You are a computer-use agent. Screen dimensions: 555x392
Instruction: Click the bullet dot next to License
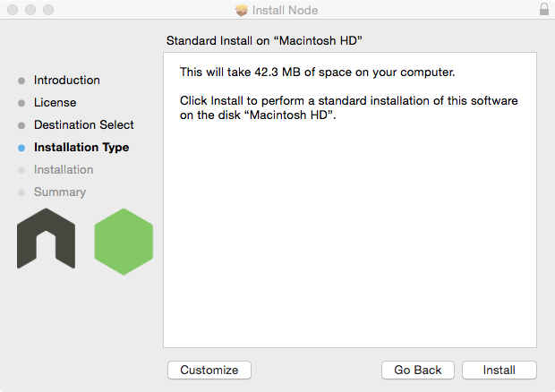[21, 103]
